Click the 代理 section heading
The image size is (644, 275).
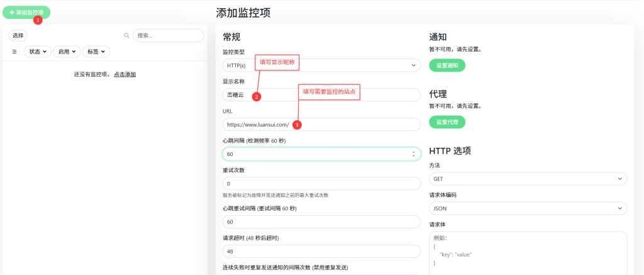point(438,94)
